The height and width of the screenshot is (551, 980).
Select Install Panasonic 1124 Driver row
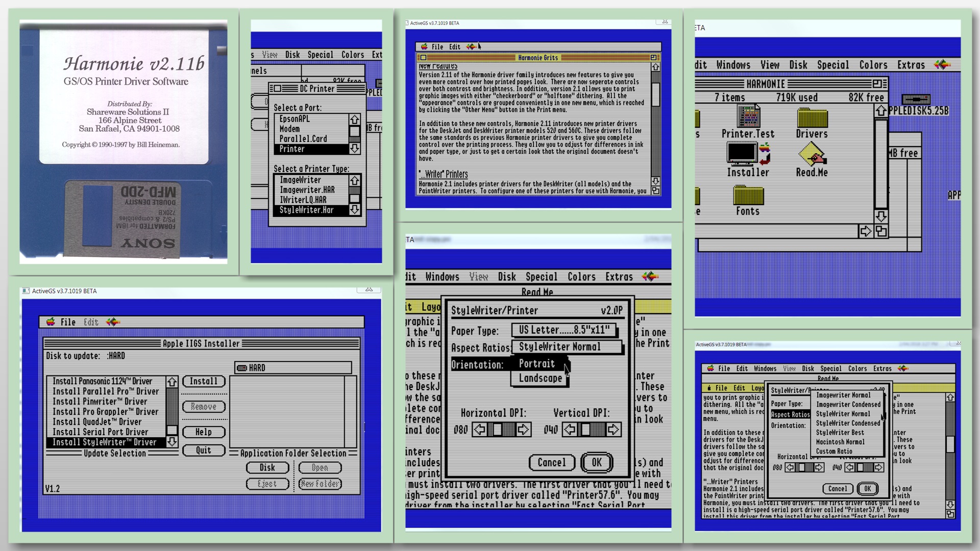(106, 381)
